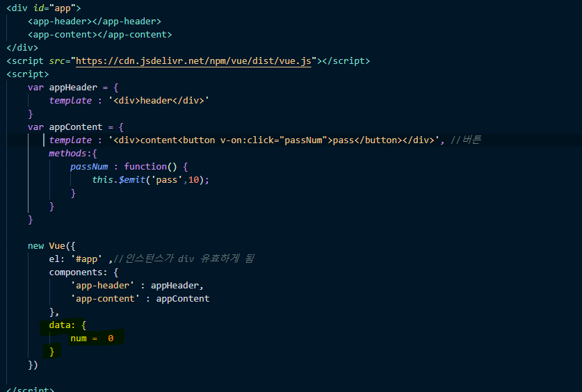Click 'appHeader' in the var declaration line
The image size is (582, 392).
click(73, 88)
